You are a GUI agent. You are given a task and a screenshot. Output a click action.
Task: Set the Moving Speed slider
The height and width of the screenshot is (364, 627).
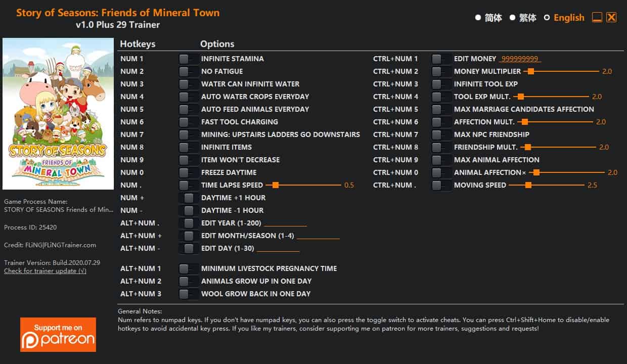click(547, 185)
